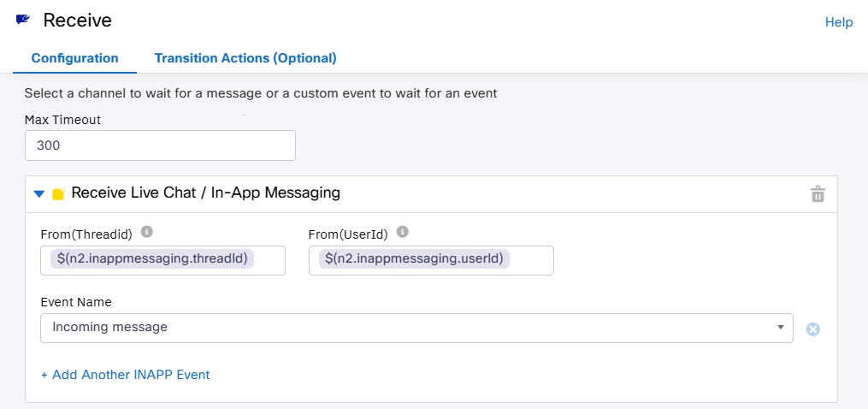Viewport: 868px width, 409px height.
Task: Show info for From(Threadid) field
Action: pyautogui.click(x=146, y=232)
